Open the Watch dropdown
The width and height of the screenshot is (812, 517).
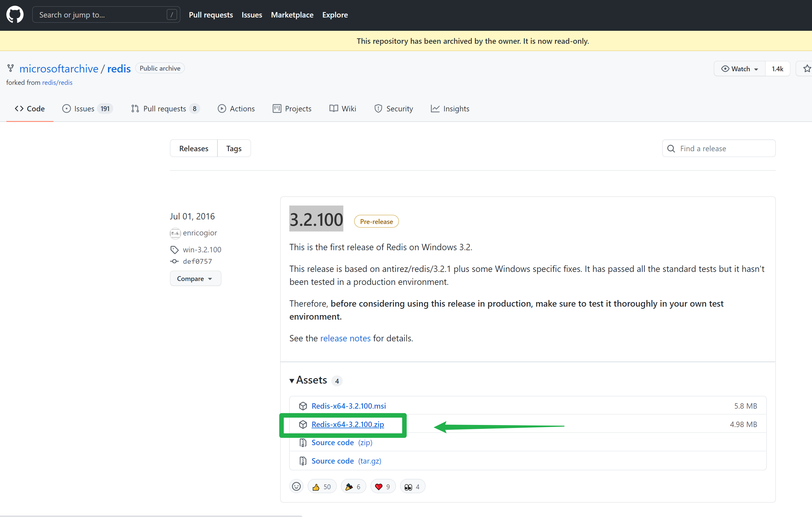tap(740, 69)
